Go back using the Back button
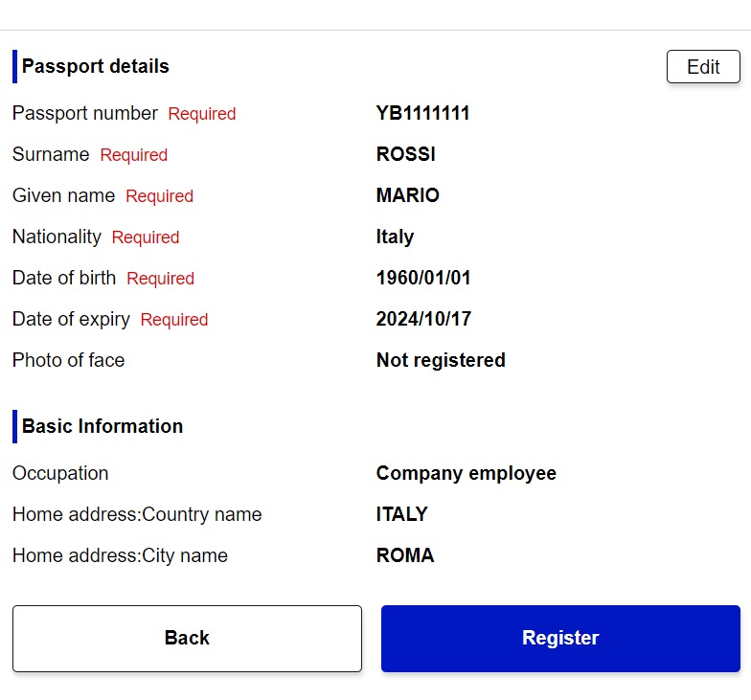The width and height of the screenshot is (751, 700). (x=187, y=638)
